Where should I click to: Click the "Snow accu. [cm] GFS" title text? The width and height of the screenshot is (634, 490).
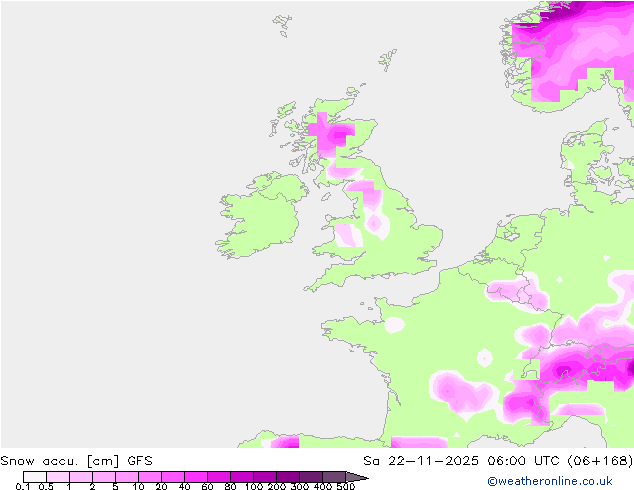tap(76, 461)
